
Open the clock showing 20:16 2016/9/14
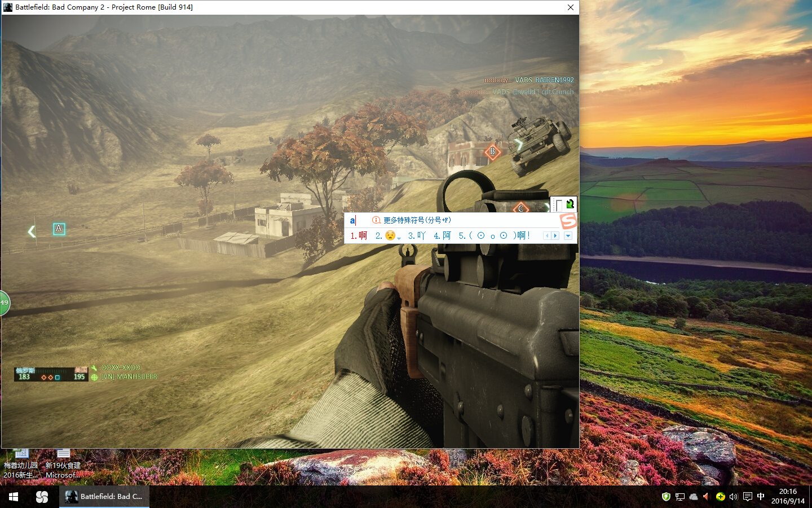click(788, 497)
